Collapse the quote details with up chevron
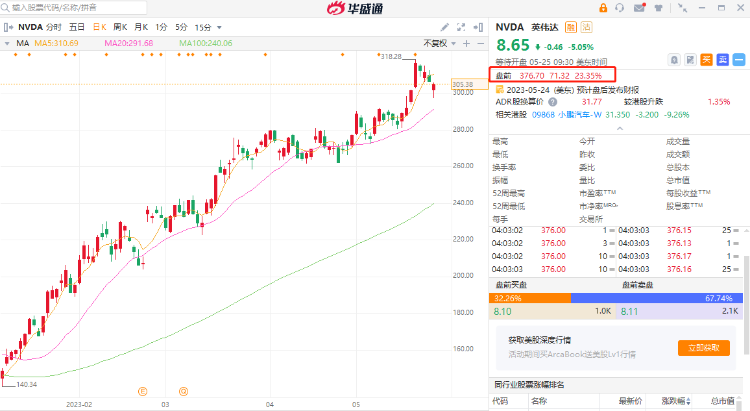The image size is (750, 411). pos(619,128)
